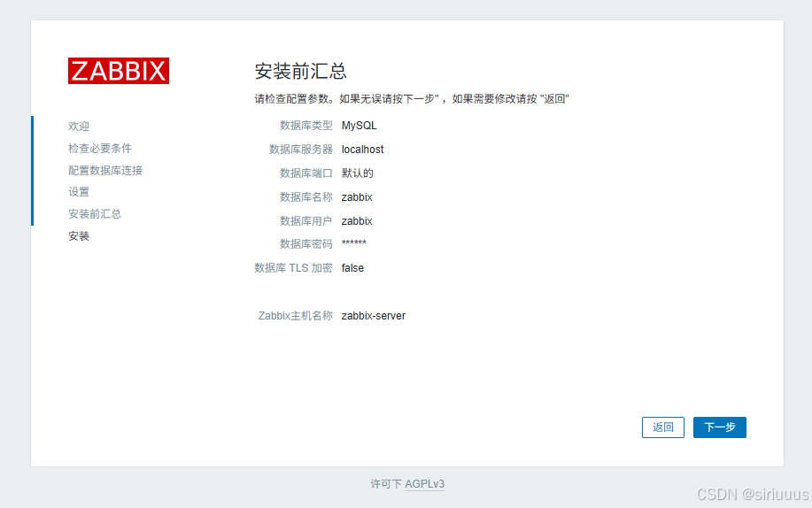Image resolution: width=812 pixels, height=508 pixels.
Task: Open the AGPLv3 license link
Action: [x=425, y=483]
